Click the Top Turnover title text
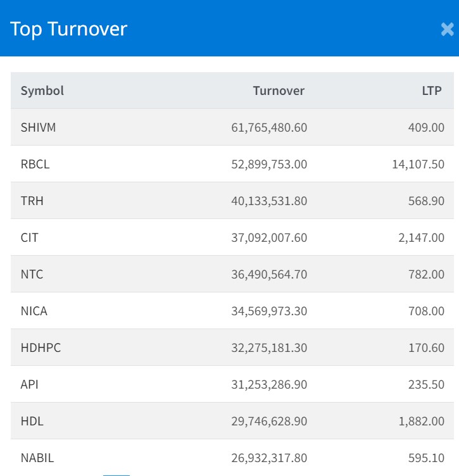This screenshot has width=459, height=476. (x=68, y=29)
